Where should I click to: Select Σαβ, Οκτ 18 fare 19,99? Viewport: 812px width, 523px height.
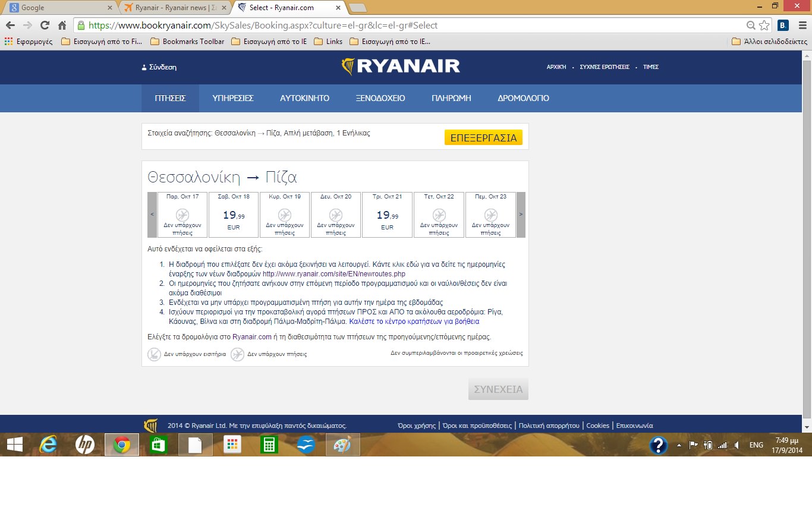point(234,215)
